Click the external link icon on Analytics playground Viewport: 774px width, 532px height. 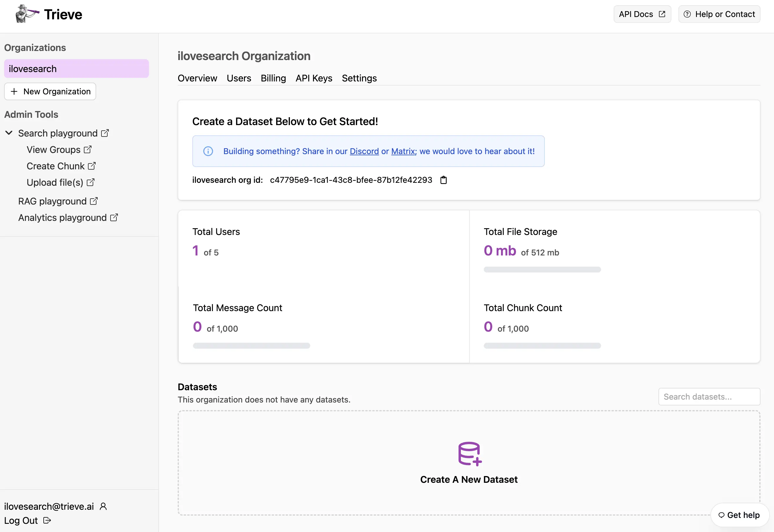[x=115, y=217]
